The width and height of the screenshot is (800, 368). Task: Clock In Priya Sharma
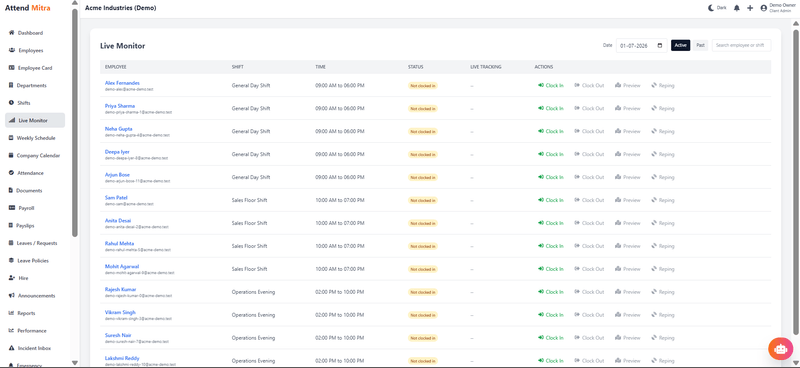551,108
